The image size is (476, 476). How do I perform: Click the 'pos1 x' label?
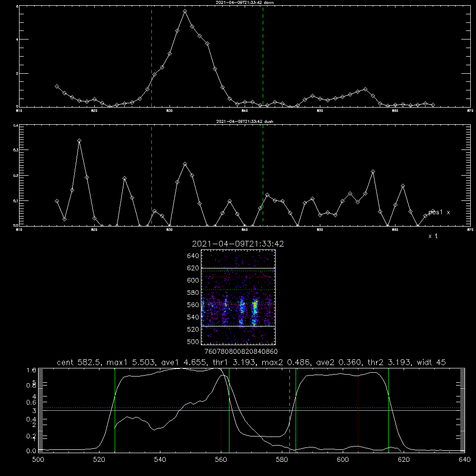(439, 212)
